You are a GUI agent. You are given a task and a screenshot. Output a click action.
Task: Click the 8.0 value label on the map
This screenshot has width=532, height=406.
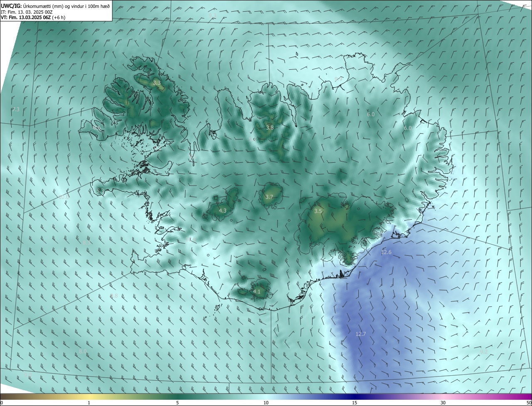[83, 352]
